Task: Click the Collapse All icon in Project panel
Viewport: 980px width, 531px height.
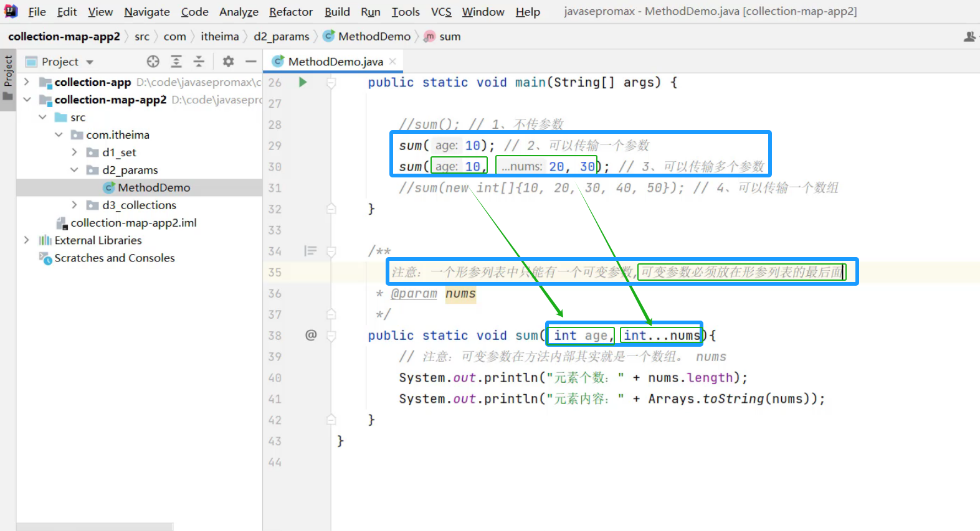Action: coord(199,61)
